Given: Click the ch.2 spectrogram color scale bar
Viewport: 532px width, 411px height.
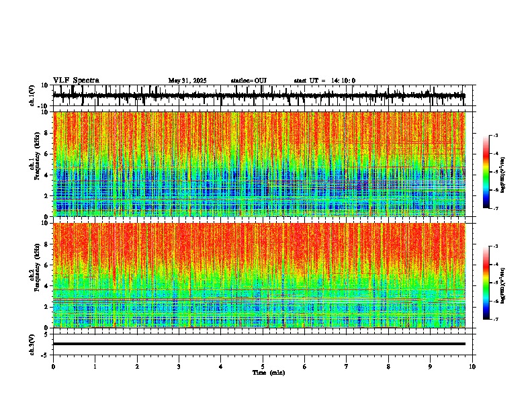Looking at the screenshot, I should pyautogui.click(x=486, y=283).
